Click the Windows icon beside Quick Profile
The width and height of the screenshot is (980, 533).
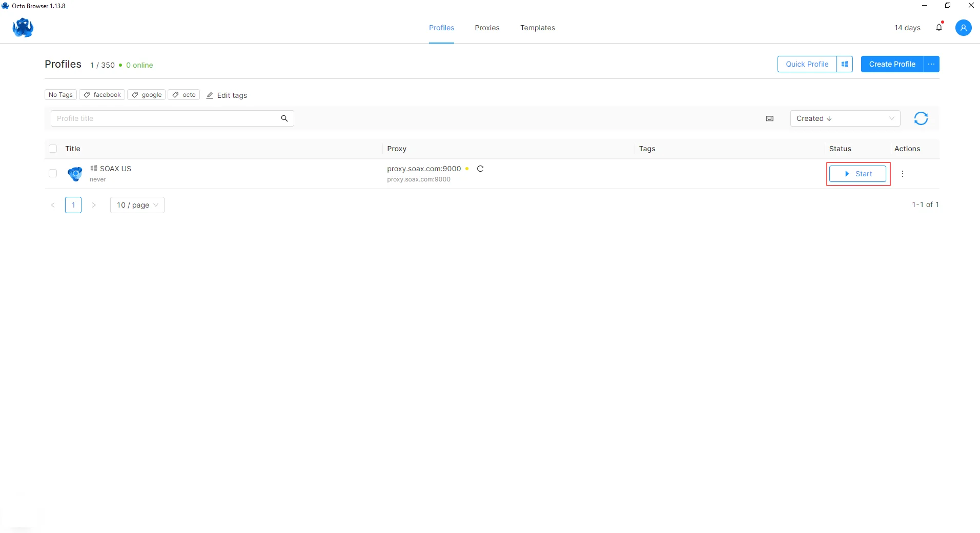[x=845, y=64]
